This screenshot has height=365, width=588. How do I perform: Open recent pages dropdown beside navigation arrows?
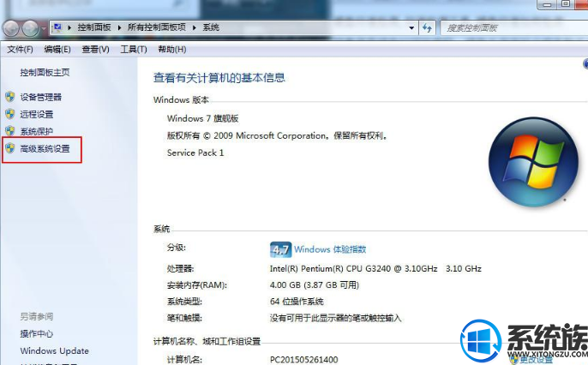[x=44, y=28]
